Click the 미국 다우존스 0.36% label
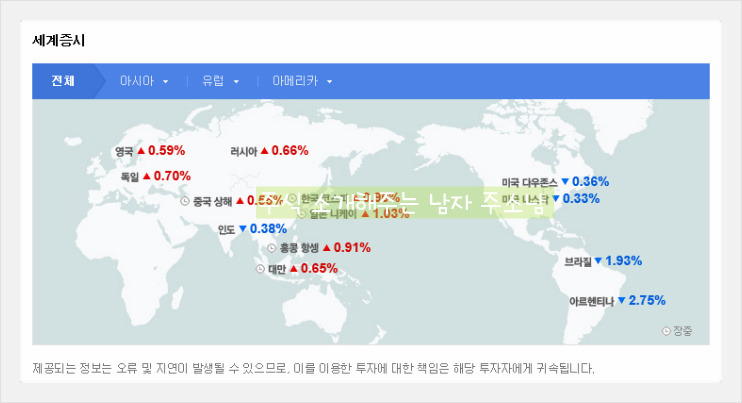The height and width of the screenshot is (403, 742). (556, 182)
